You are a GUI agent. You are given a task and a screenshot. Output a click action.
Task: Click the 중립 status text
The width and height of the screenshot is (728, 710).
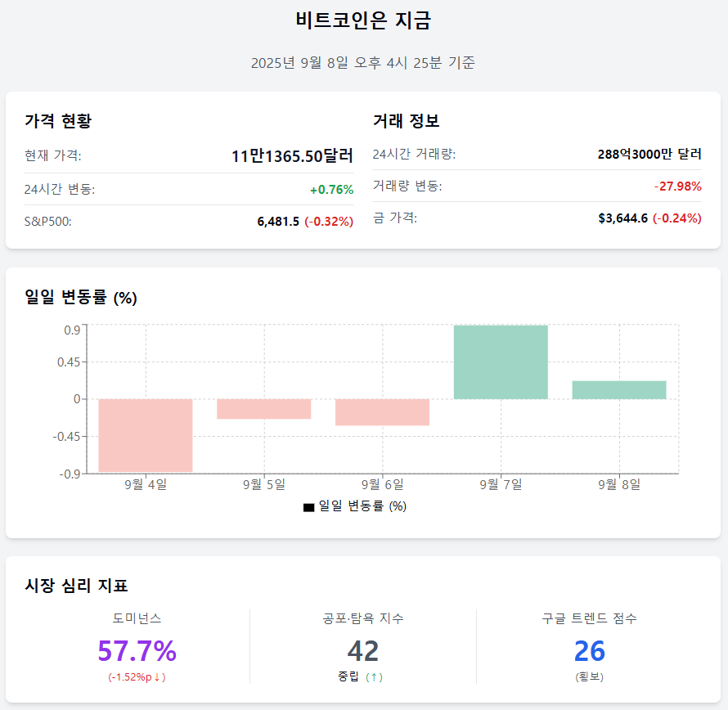[348, 676]
